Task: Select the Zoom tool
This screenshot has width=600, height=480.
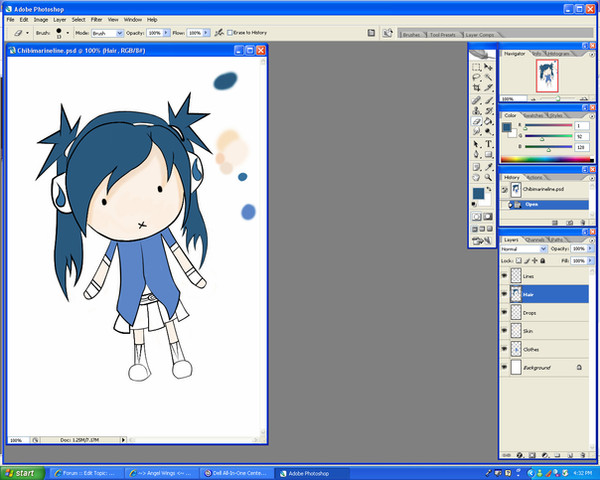Action: [x=488, y=178]
